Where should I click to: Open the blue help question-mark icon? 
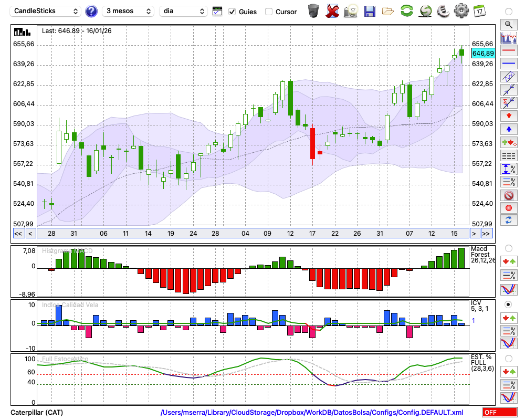click(91, 12)
